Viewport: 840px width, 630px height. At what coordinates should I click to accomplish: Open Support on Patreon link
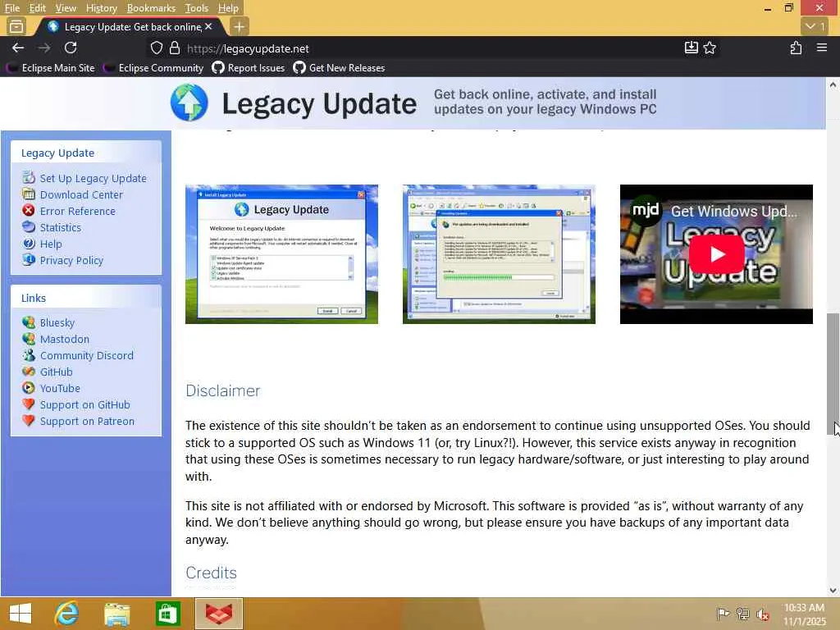click(87, 421)
